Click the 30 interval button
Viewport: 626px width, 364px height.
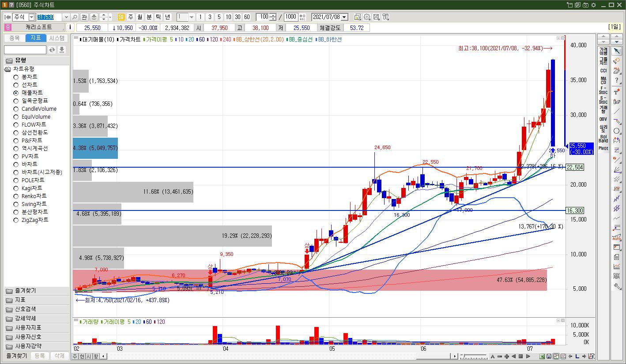238,17
